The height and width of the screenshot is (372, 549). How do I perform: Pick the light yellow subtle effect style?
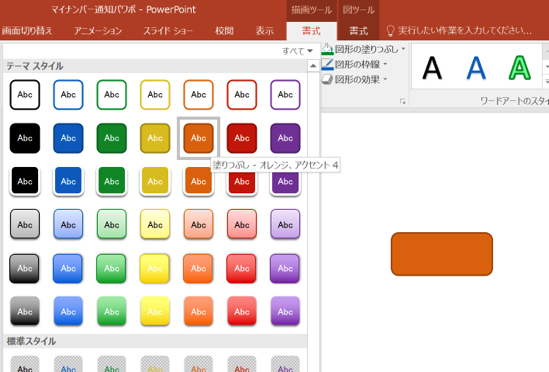pyautogui.click(x=155, y=225)
